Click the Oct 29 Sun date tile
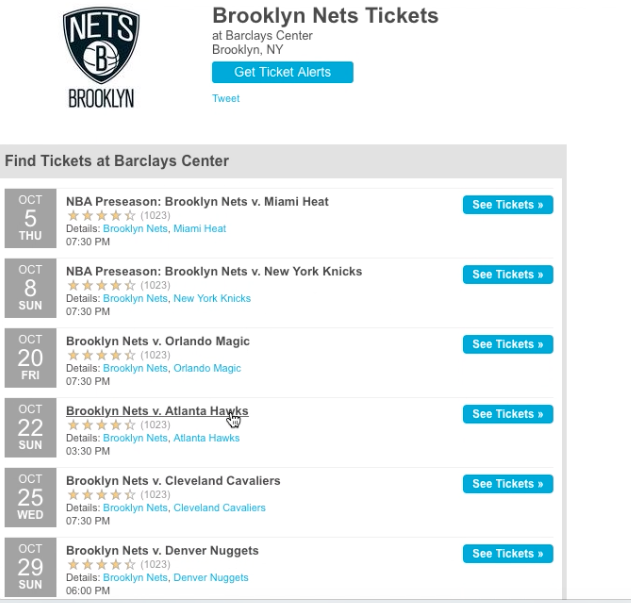 (31, 567)
